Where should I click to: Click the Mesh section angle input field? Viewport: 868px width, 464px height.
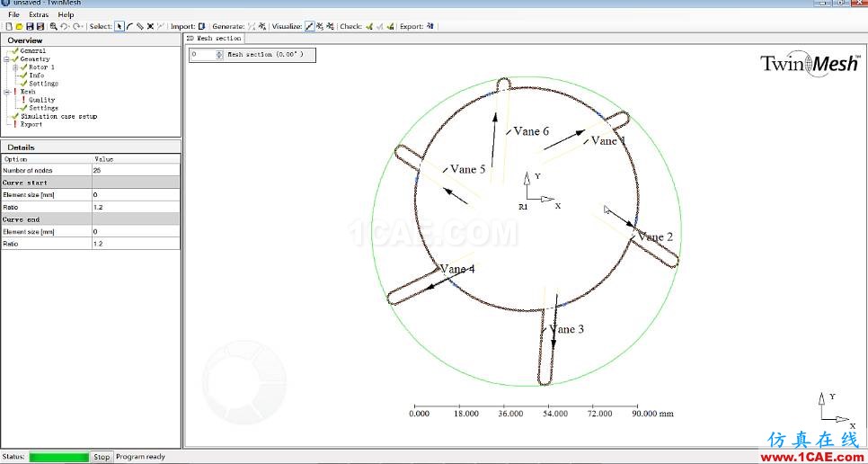(203, 55)
